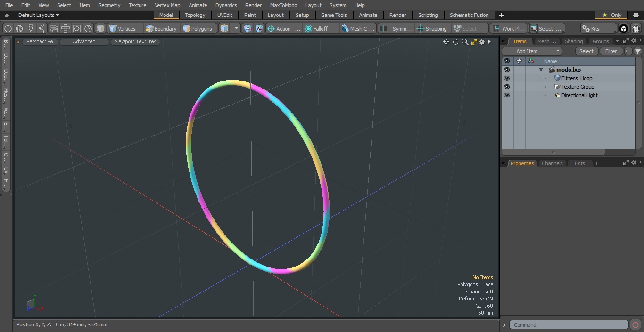Click the loop select icon in toolbar
Image resolution: width=644 pixels, height=332 pixels.
pyautogui.click(x=54, y=29)
